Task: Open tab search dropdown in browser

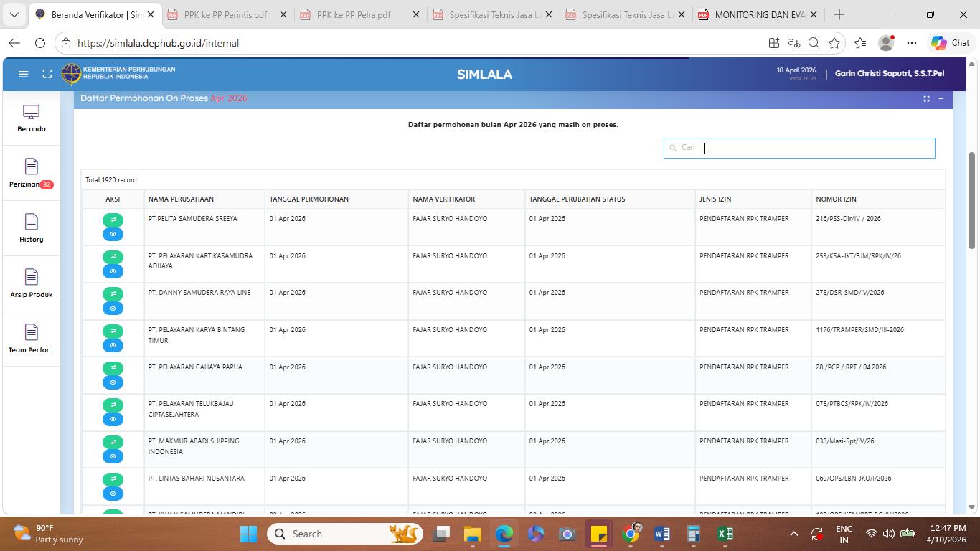Action: (x=14, y=14)
